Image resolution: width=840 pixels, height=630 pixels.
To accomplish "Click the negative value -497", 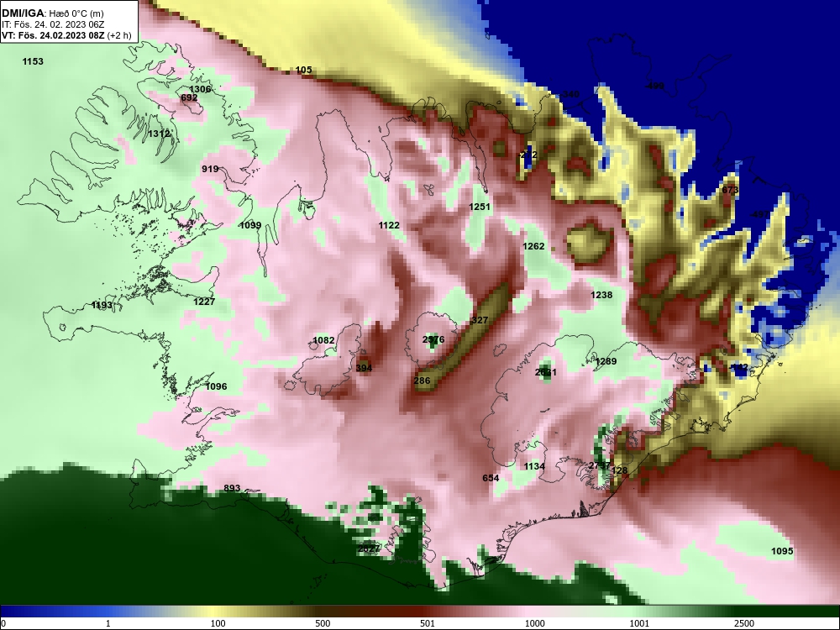I will click(760, 214).
